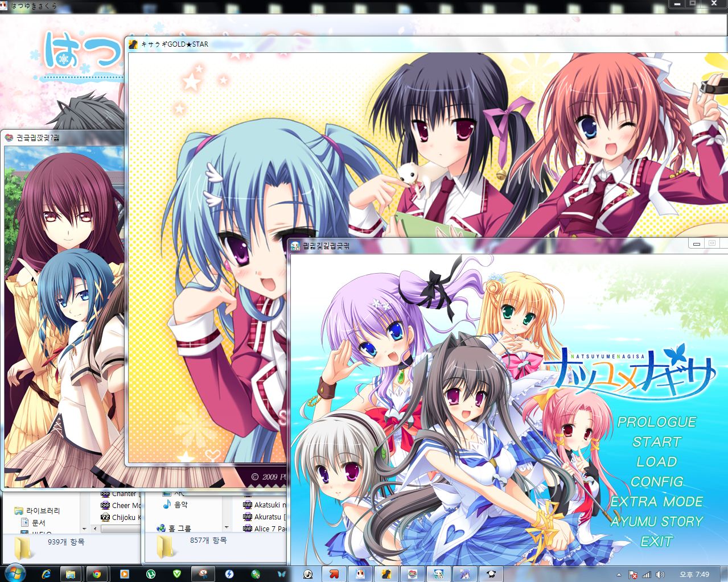
Task: Select PROLOGUE in the game menu
Action: pyautogui.click(x=657, y=422)
